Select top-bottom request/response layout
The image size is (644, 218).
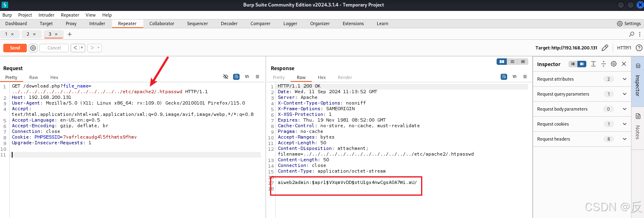(x=512, y=62)
